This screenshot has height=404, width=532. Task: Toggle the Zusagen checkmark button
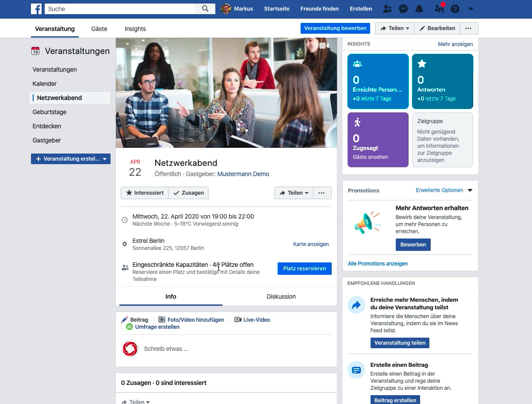tap(188, 193)
